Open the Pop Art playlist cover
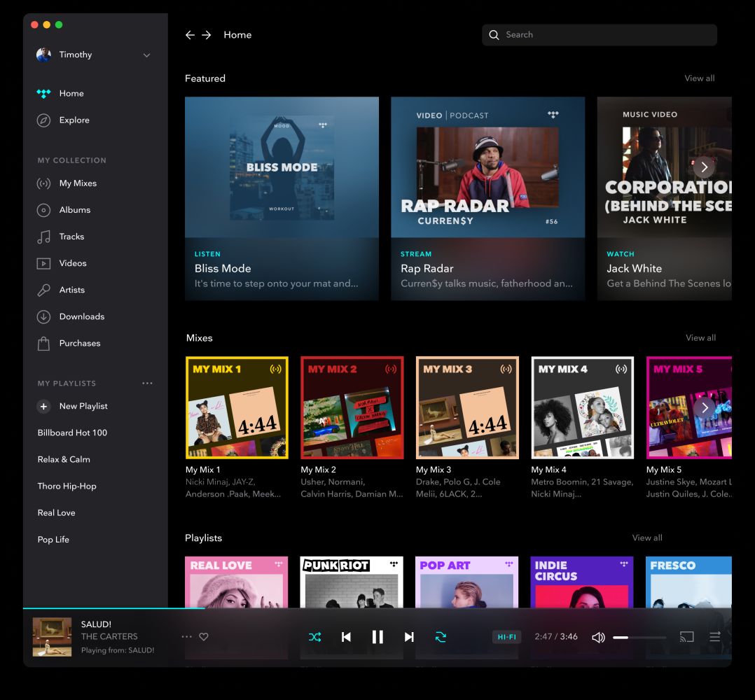This screenshot has height=700, width=755. (x=466, y=582)
